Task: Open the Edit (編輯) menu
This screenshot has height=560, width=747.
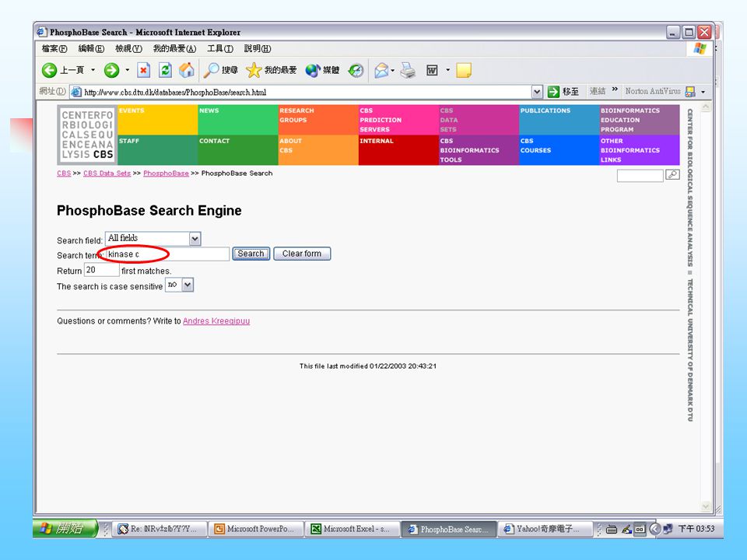Action: (91, 48)
